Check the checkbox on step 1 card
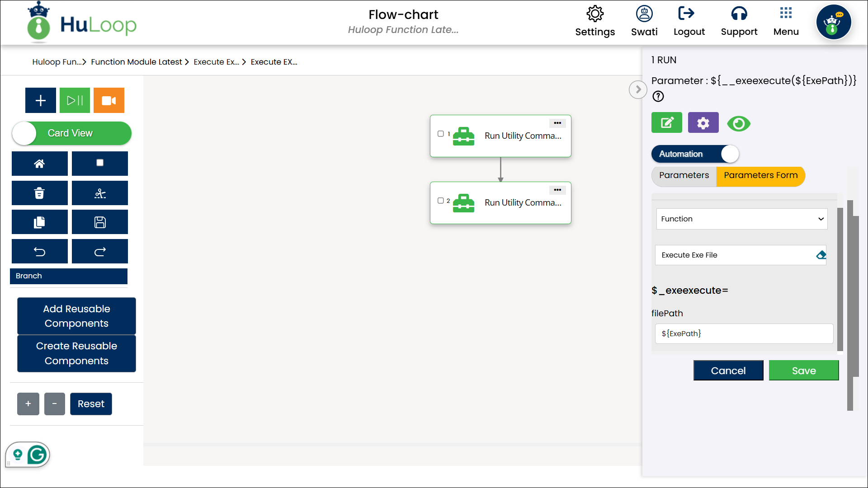The image size is (868, 488). [x=441, y=134]
